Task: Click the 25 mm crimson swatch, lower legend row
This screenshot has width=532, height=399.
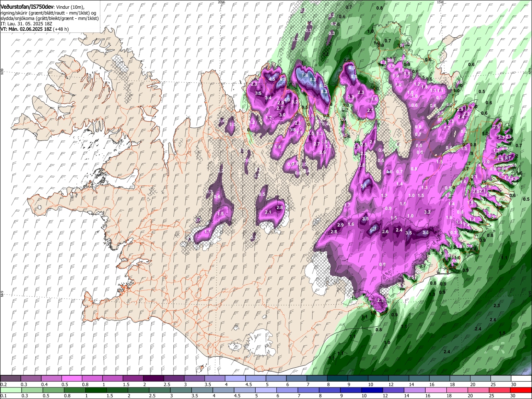Action: pyautogui.click(x=500, y=390)
